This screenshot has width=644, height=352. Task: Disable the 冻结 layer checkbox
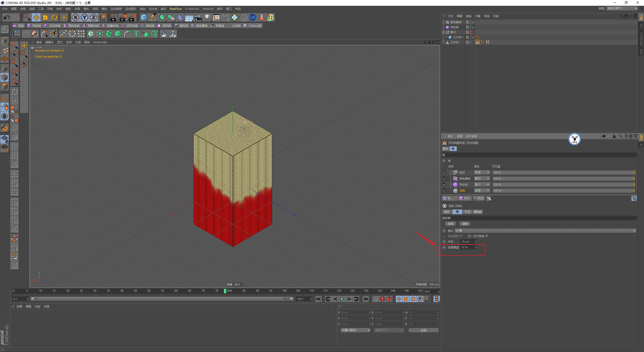coord(445,191)
